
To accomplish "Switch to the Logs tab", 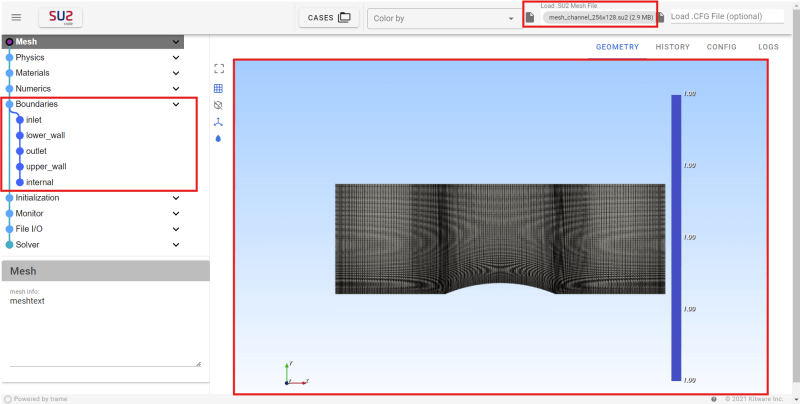I will tap(768, 47).
